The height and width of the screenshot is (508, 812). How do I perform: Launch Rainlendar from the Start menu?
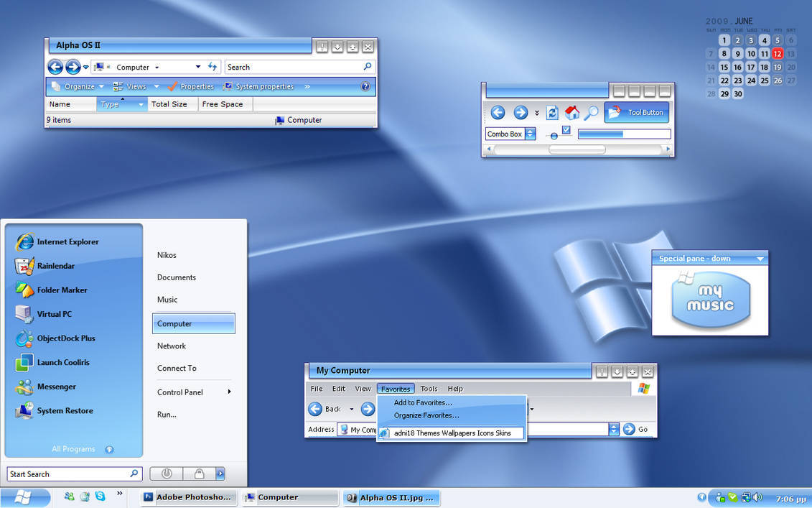point(55,266)
